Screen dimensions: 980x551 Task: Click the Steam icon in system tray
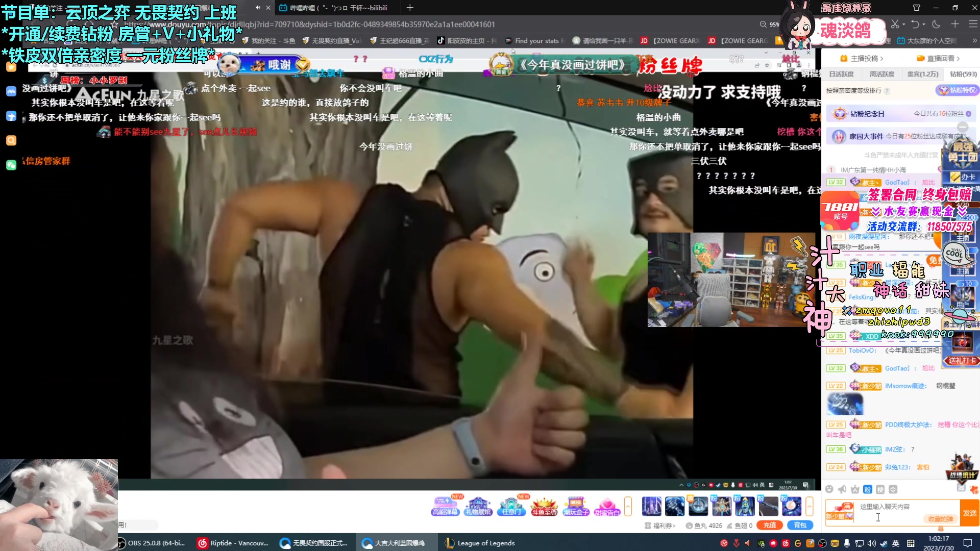[884, 543]
